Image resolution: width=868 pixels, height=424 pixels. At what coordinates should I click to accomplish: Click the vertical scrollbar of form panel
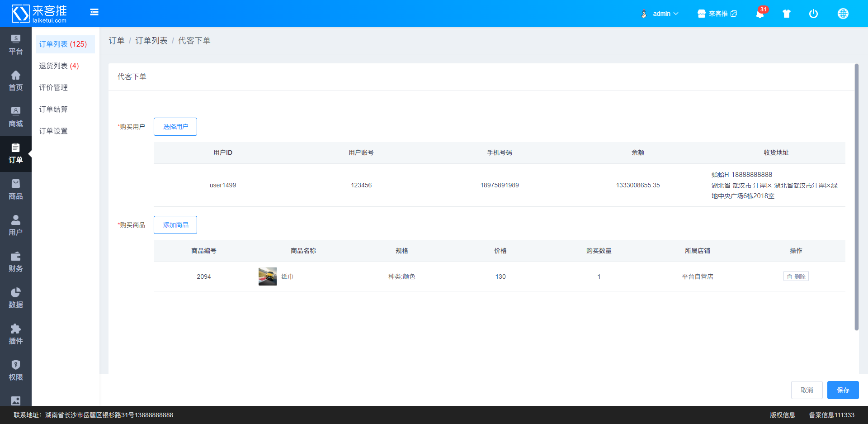click(856, 197)
